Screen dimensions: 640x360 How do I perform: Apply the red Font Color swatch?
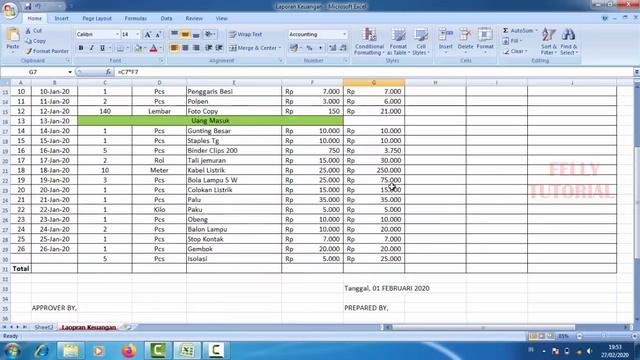(x=153, y=48)
